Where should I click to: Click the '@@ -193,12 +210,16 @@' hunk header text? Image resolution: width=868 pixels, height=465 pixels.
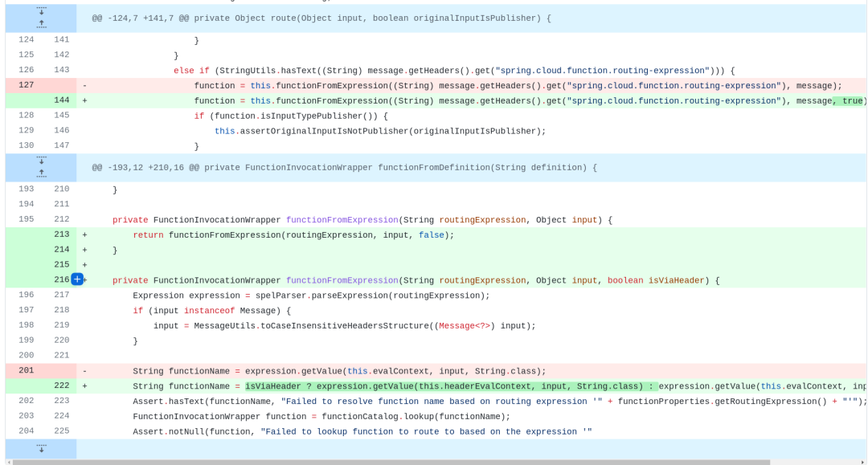[344, 168]
